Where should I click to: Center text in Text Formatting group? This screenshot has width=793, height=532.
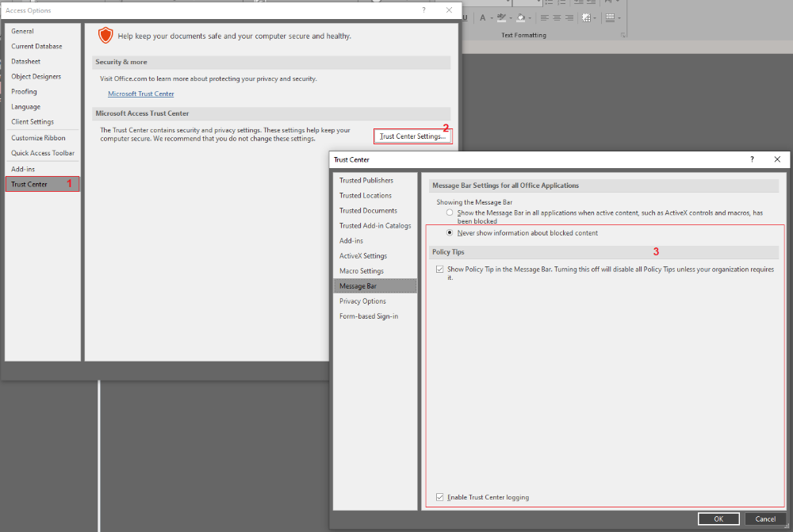tap(557, 17)
